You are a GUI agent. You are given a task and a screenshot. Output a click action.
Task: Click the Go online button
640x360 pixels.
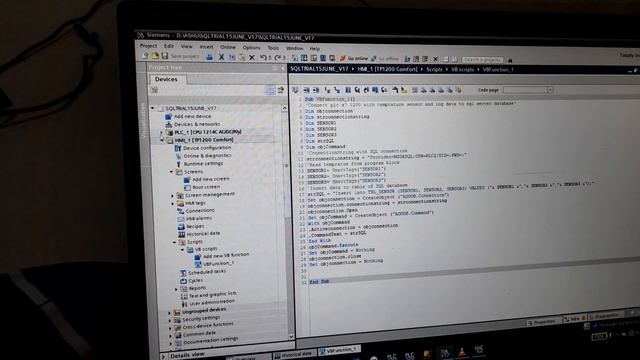pos(354,58)
